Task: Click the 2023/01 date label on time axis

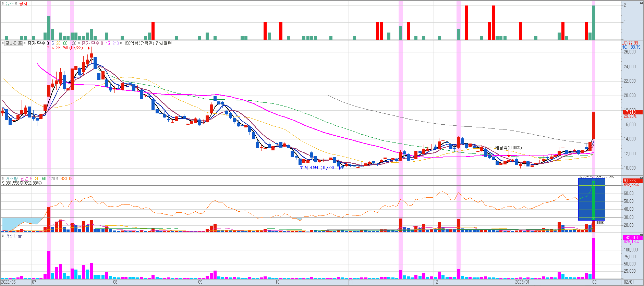Action: (522, 282)
